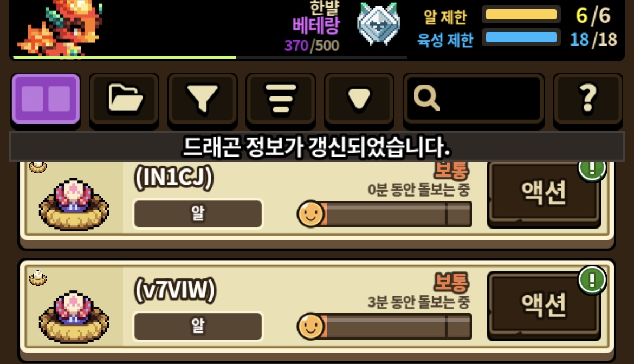Click the small egg nest icon on v7VIW card
The image size is (634, 364).
pos(37,278)
